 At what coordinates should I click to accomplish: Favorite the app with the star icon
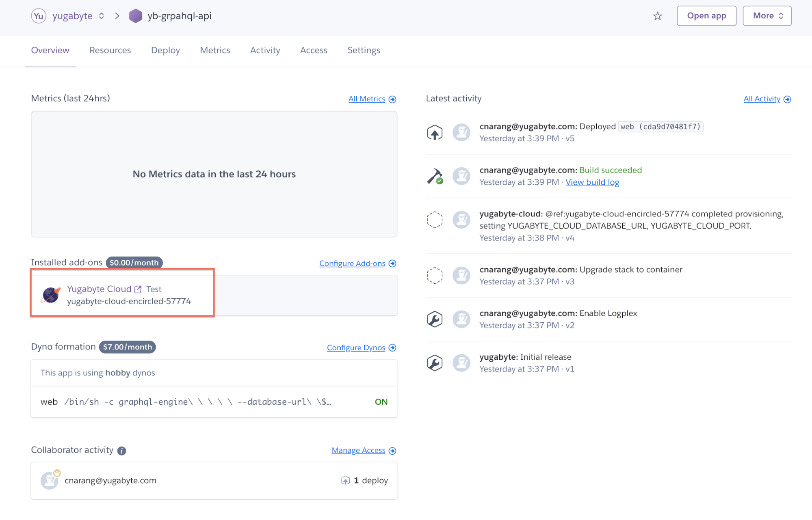[x=657, y=16]
